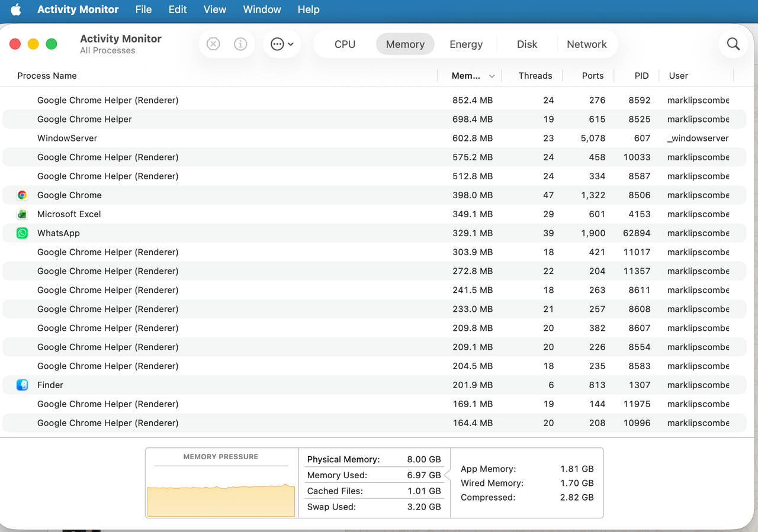The height and width of the screenshot is (532, 758).
Task: Click the Google Chrome 398.0 MB memory value
Action: (x=473, y=195)
